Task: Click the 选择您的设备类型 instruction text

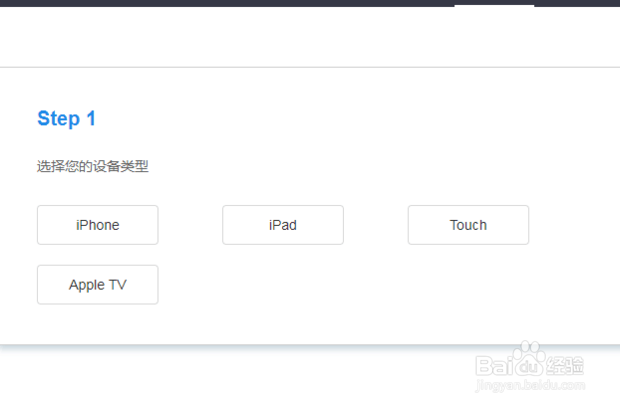Action: [x=93, y=166]
